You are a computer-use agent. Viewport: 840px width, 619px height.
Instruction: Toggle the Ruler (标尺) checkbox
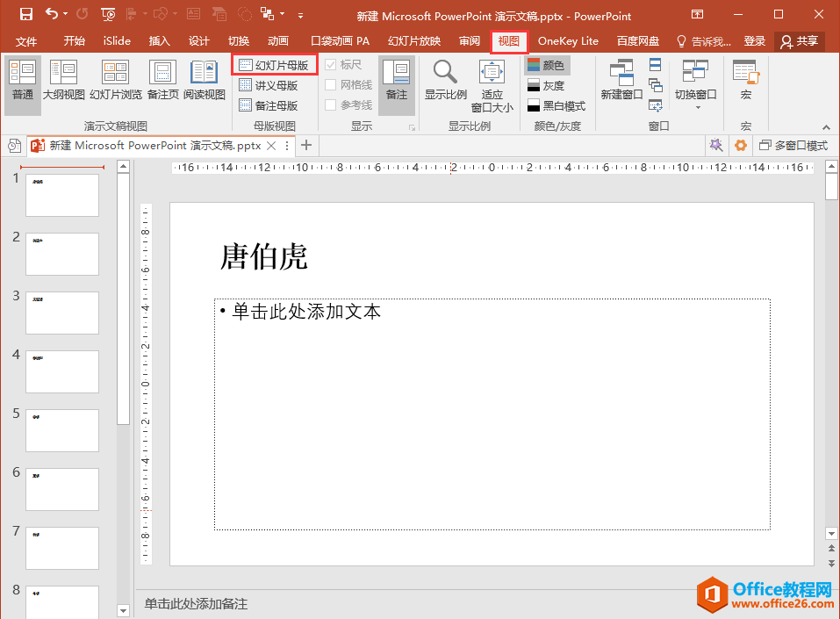tap(331, 65)
